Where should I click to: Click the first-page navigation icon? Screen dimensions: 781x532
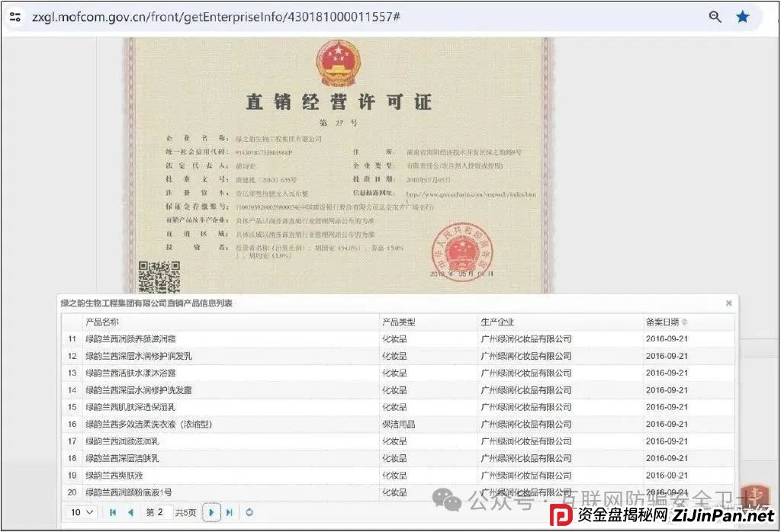[x=113, y=513]
